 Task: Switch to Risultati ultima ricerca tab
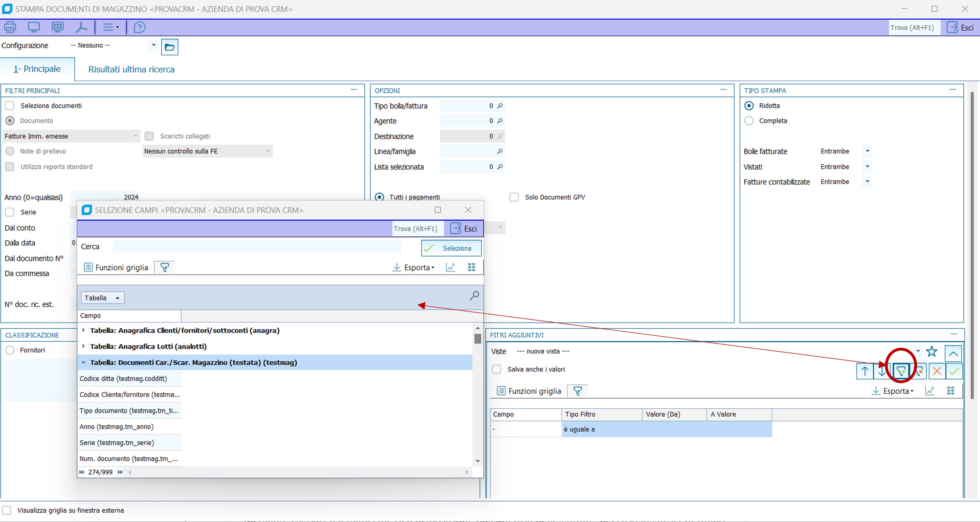tap(131, 69)
